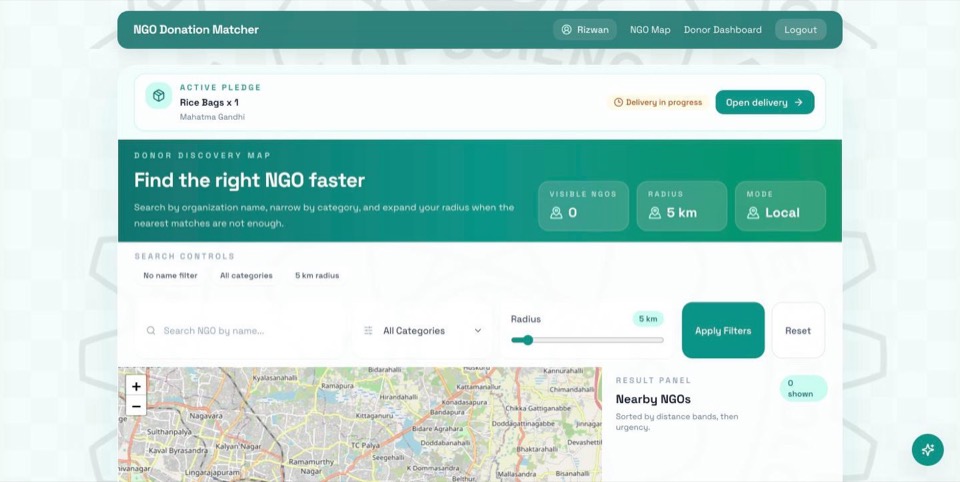The height and width of the screenshot is (482, 960).
Task: Go to the Donor Dashboard
Action: (x=722, y=29)
